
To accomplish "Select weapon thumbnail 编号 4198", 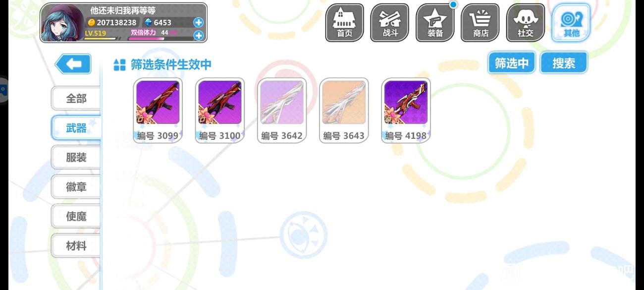I will tap(406, 110).
